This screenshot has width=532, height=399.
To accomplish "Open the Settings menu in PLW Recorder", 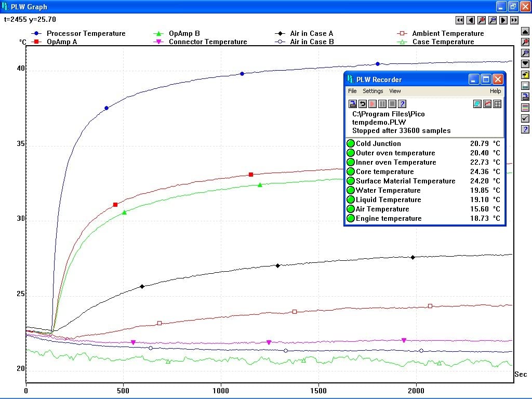I will point(373,91).
